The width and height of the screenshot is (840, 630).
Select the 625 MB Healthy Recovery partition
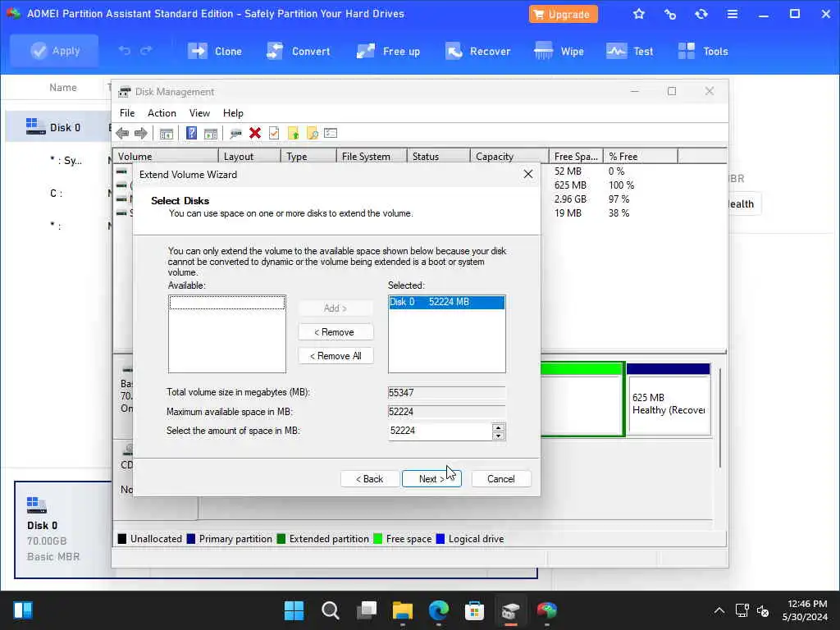pyautogui.click(x=668, y=399)
